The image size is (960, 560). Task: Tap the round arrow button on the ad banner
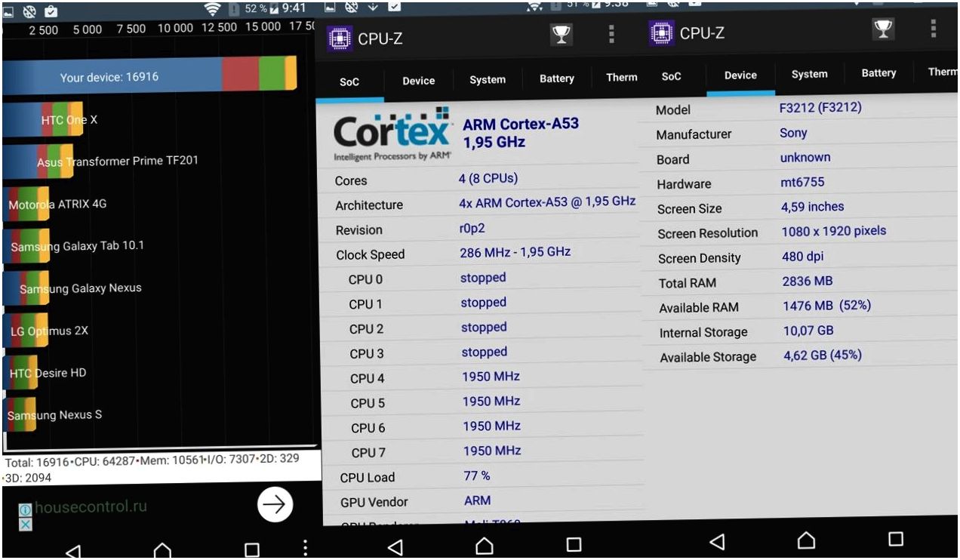[275, 505]
